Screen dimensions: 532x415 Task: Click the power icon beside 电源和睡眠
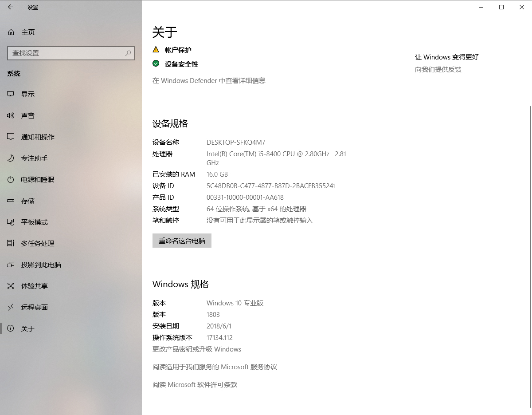coord(11,180)
